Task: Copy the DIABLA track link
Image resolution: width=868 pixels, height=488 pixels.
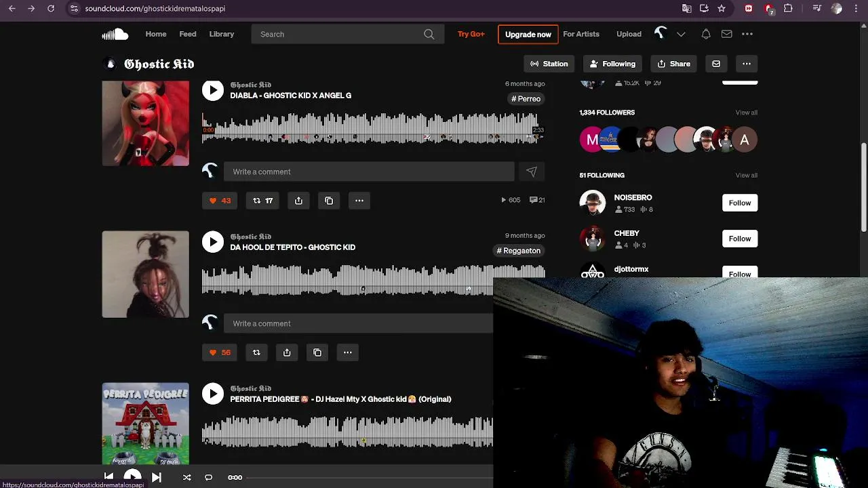Action: (x=329, y=201)
